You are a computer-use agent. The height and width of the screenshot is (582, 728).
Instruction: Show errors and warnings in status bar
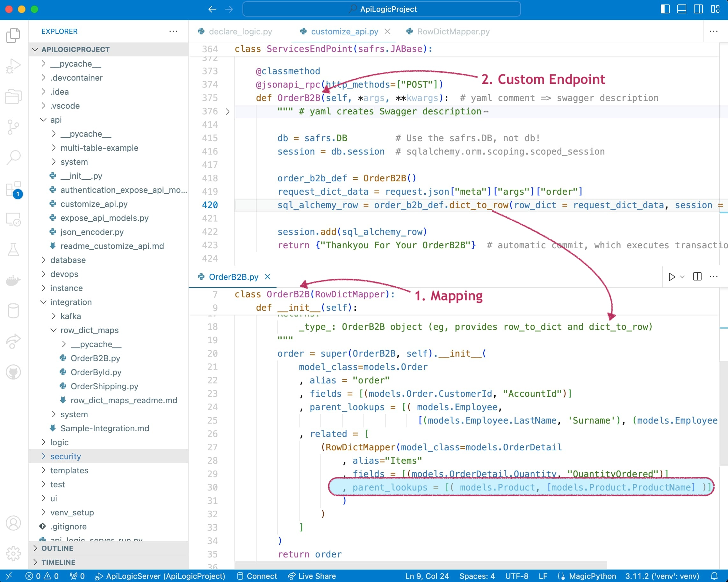pos(42,576)
